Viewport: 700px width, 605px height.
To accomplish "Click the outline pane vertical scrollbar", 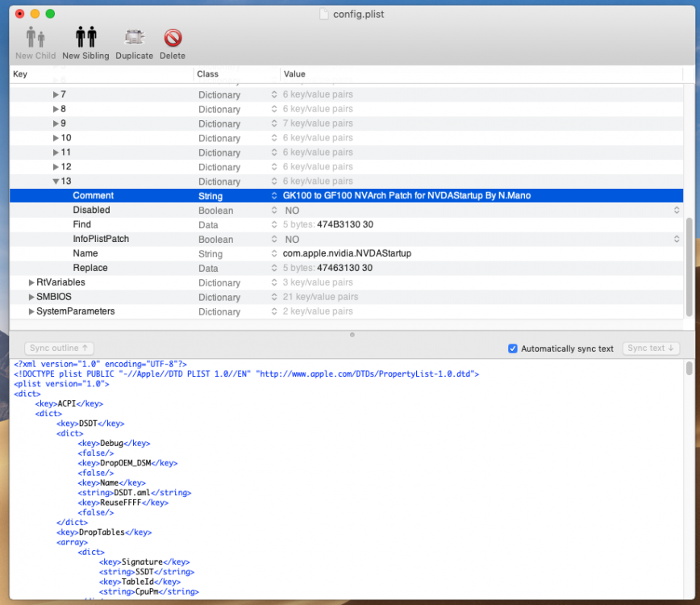I will coord(689,267).
